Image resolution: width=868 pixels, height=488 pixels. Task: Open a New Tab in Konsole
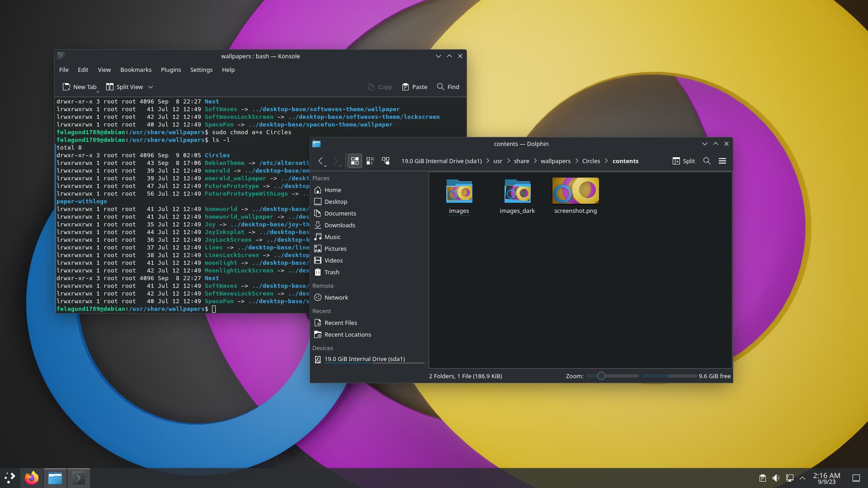(80, 87)
